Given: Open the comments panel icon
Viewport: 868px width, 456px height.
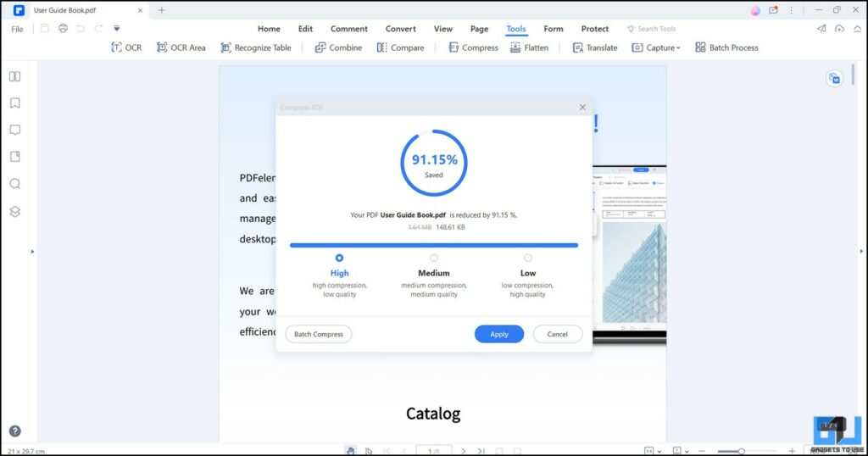Looking at the screenshot, I should [15, 130].
